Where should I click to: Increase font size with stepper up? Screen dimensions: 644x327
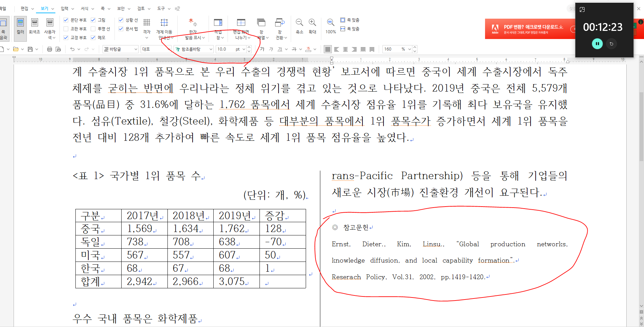pyautogui.click(x=249, y=47)
